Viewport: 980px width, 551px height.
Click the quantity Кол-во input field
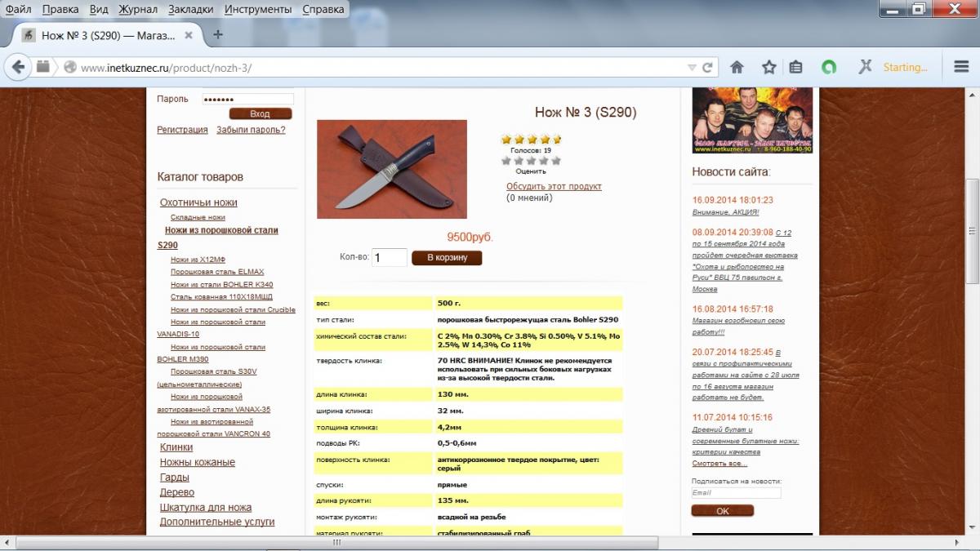(390, 258)
